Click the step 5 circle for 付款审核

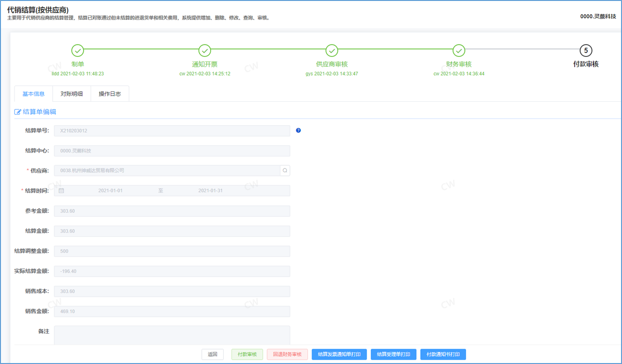(x=586, y=50)
